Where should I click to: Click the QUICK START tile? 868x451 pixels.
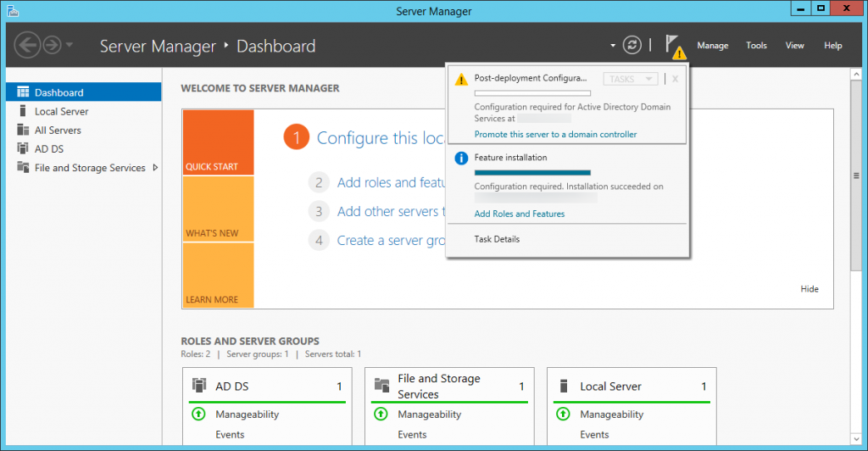point(218,142)
